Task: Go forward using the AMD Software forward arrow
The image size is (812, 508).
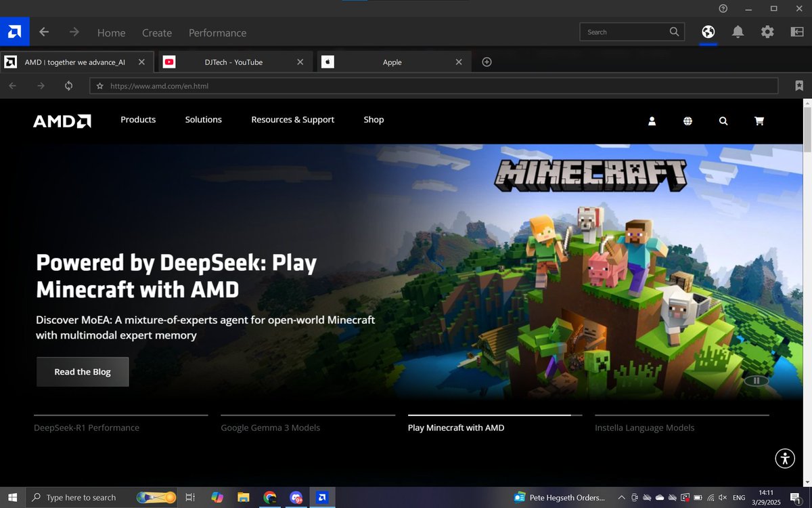Action: pyautogui.click(x=74, y=32)
